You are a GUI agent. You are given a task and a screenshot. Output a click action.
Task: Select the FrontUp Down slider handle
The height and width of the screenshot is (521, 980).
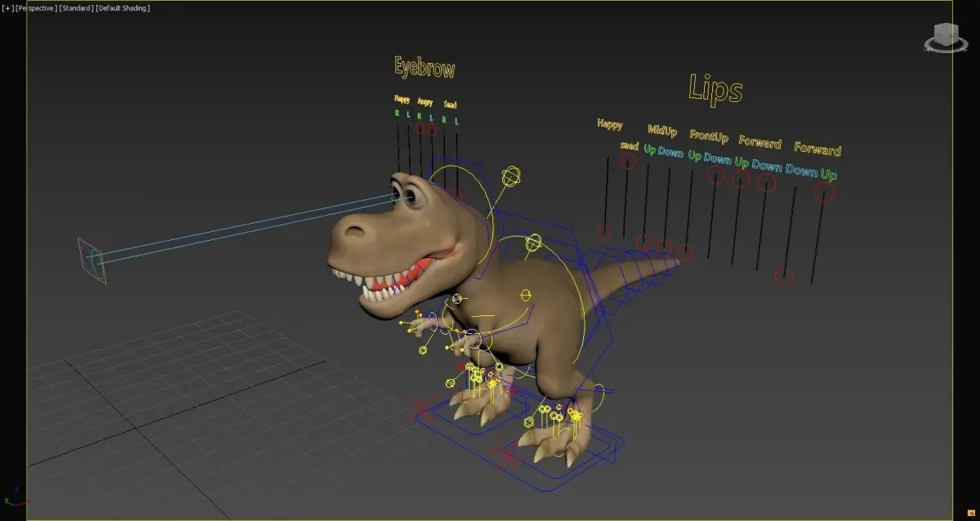click(x=716, y=176)
